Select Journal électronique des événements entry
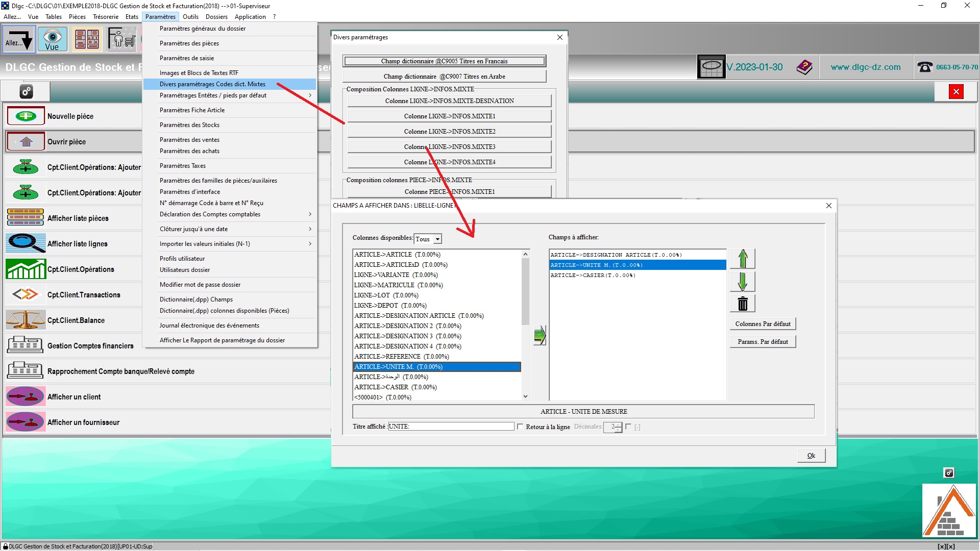 tap(230, 325)
